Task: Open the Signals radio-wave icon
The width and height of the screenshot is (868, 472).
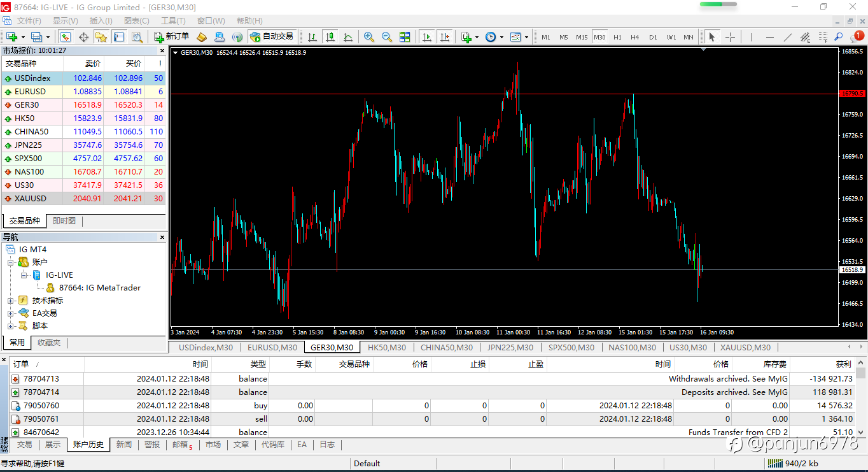Action: [237, 37]
